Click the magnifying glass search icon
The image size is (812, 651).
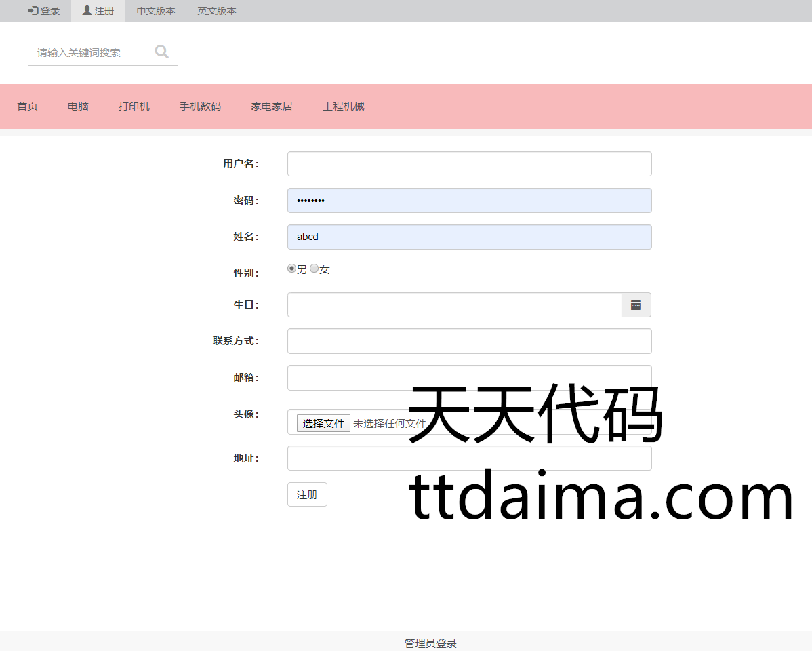161,52
